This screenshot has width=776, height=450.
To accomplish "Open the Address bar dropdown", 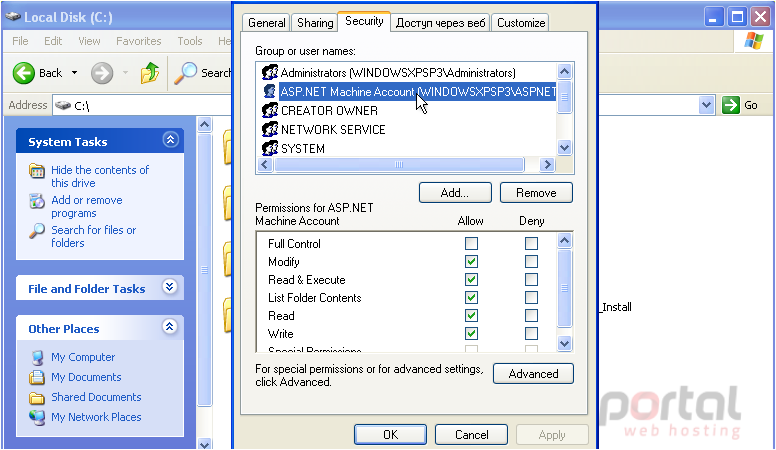I will 706,105.
